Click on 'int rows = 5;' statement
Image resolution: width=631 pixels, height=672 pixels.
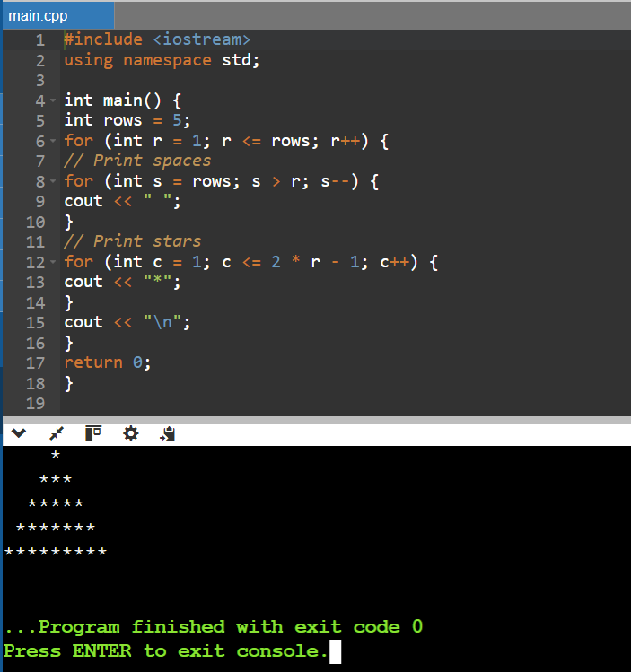click(127, 120)
